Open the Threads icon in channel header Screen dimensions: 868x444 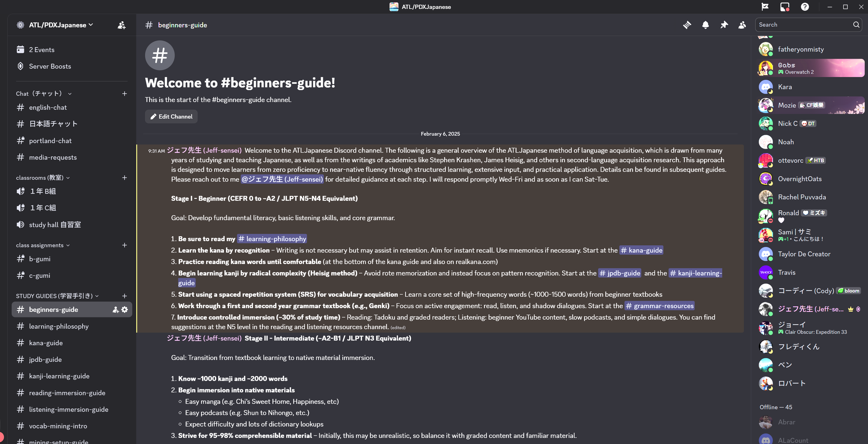[x=687, y=25]
